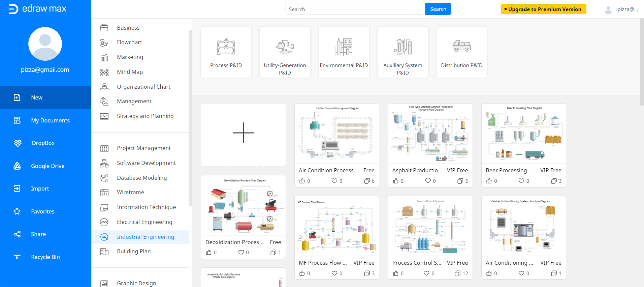Open Air Conditioning Structure template thumbnail

pos(524,226)
